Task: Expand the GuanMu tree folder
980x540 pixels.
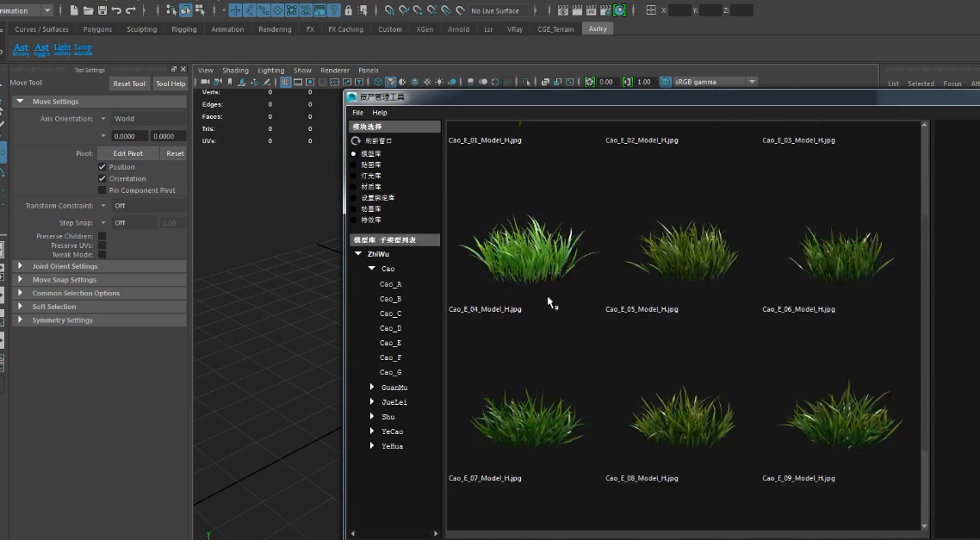Action: tap(372, 388)
